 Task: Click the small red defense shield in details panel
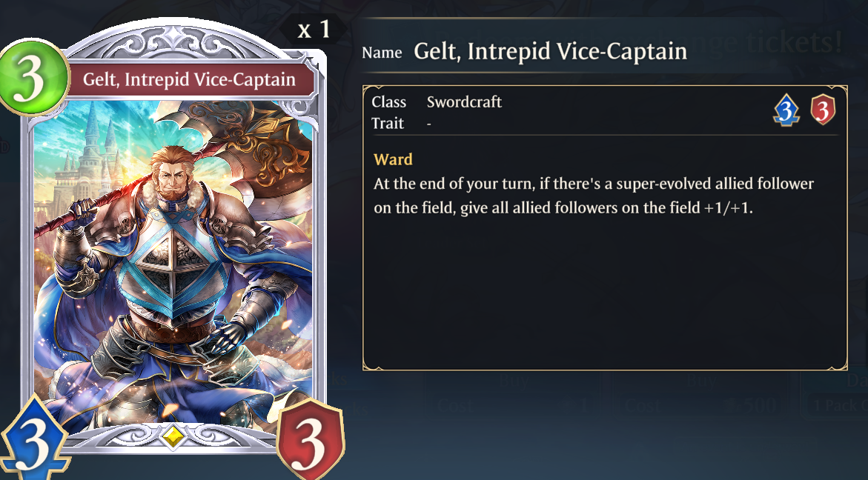click(x=823, y=110)
